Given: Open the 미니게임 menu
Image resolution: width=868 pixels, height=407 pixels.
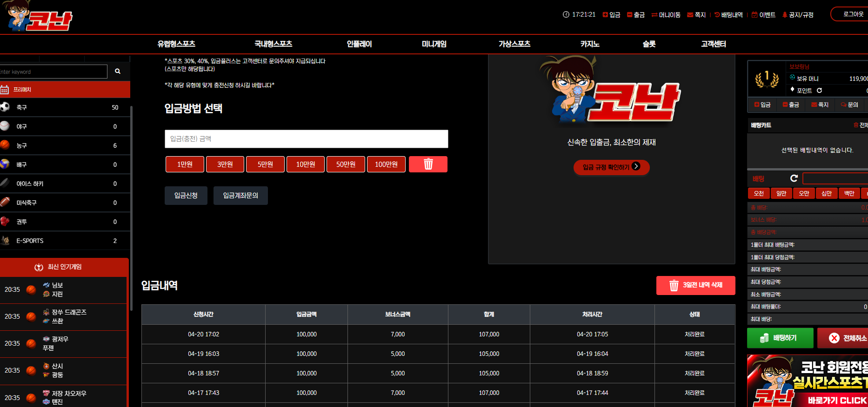Looking at the screenshot, I should [x=434, y=44].
